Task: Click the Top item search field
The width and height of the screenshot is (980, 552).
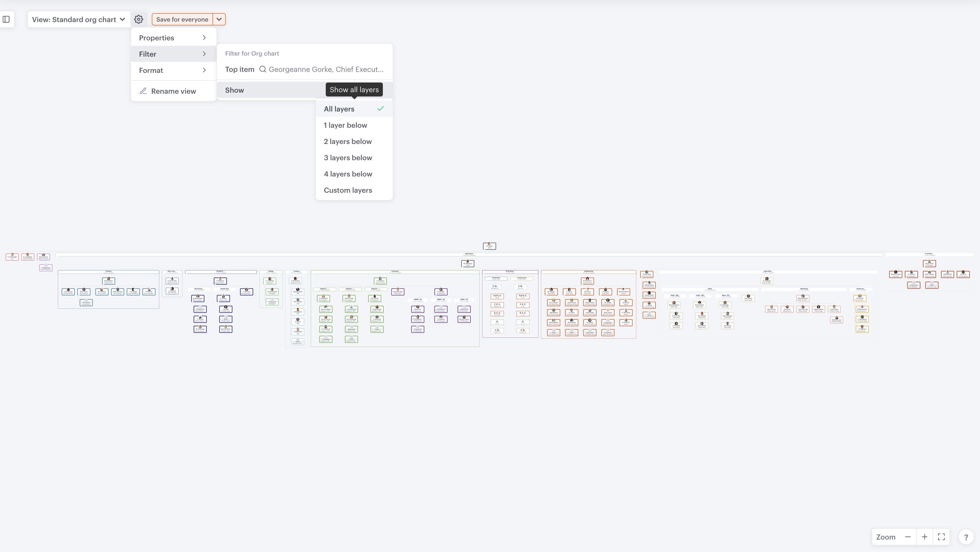Action: (x=326, y=69)
